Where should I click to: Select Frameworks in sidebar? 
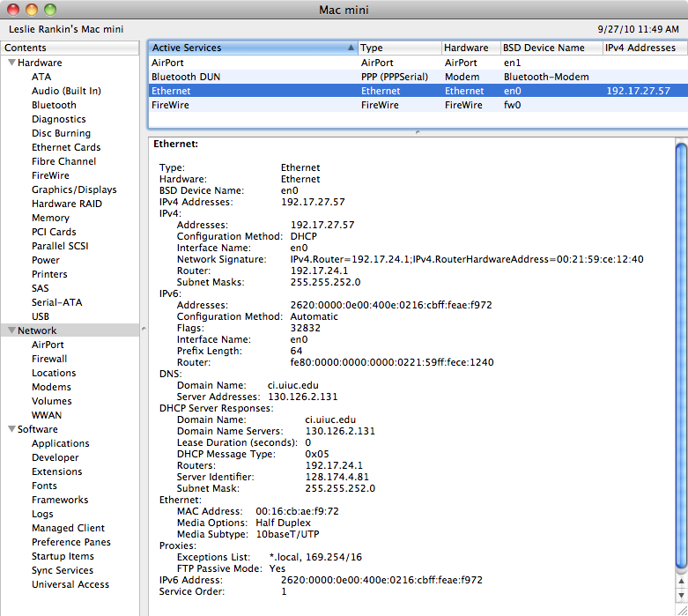coord(60,500)
